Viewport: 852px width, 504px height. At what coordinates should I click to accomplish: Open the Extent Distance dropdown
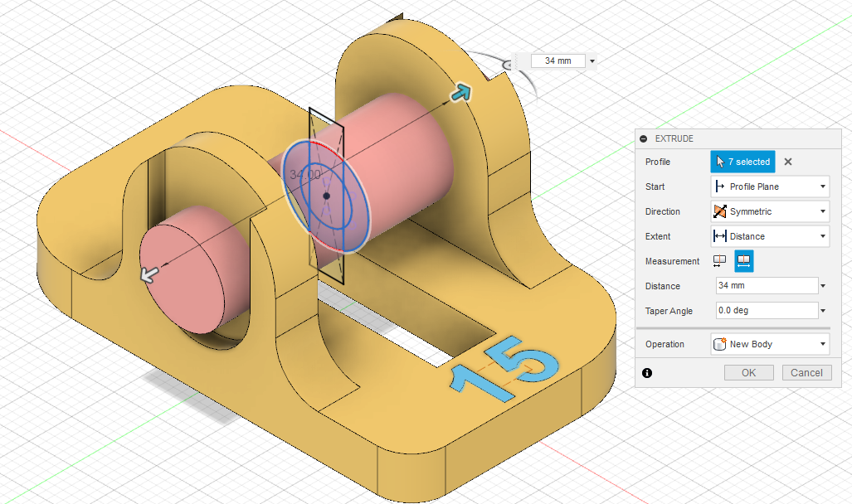tap(770, 236)
